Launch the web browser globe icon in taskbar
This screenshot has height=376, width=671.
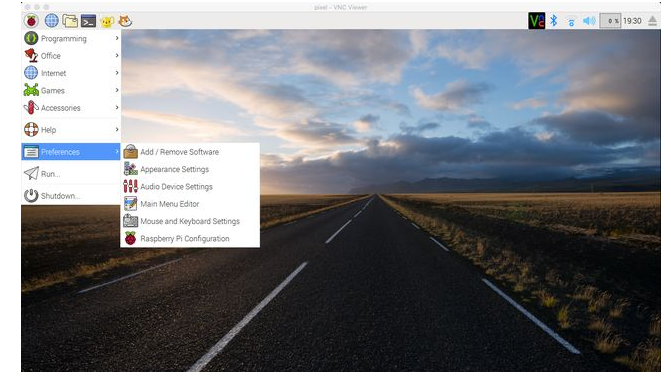click(51, 21)
